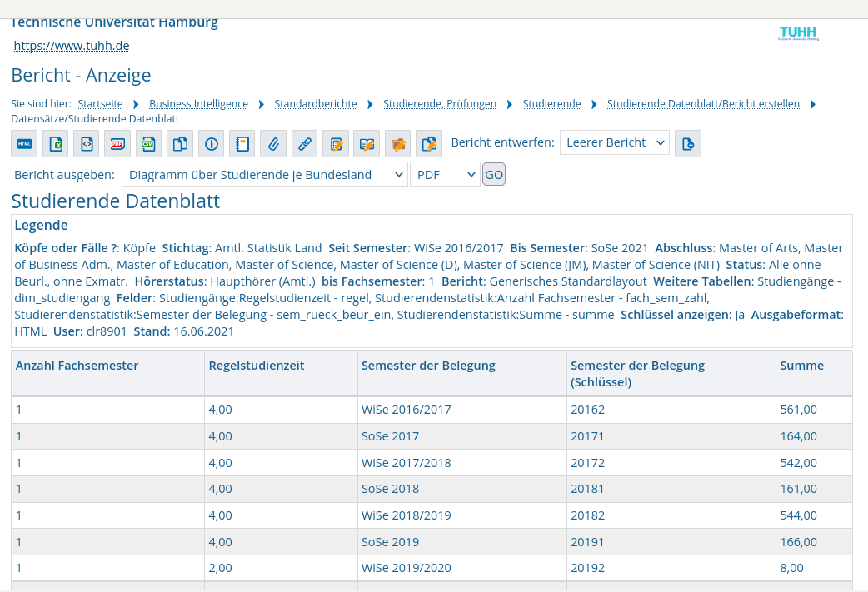The height and width of the screenshot is (592, 868).
Task: Sort by Summe column header
Action: (801, 366)
